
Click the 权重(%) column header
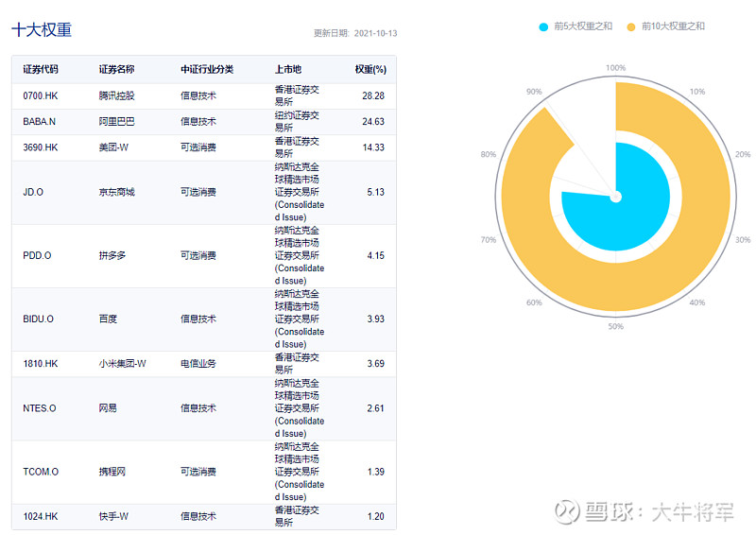pos(370,69)
